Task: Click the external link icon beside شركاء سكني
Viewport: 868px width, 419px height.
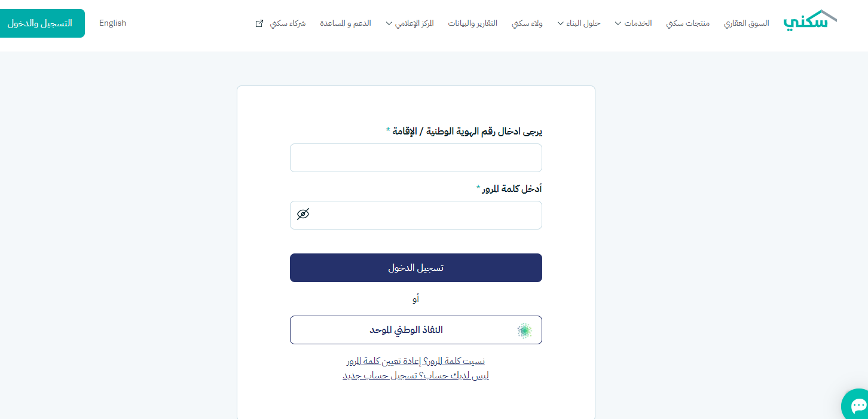Action: click(259, 23)
